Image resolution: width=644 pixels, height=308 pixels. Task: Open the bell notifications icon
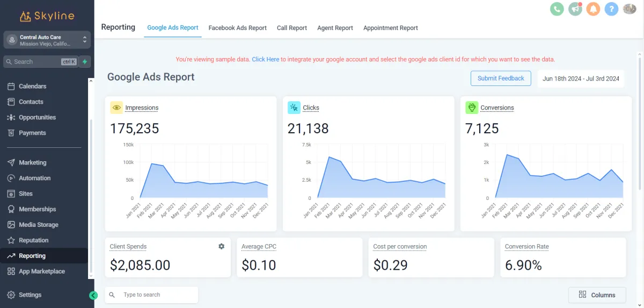click(593, 9)
